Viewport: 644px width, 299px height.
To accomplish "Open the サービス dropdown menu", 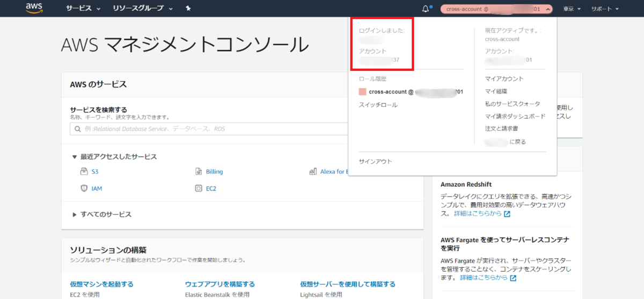I will (83, 9).
